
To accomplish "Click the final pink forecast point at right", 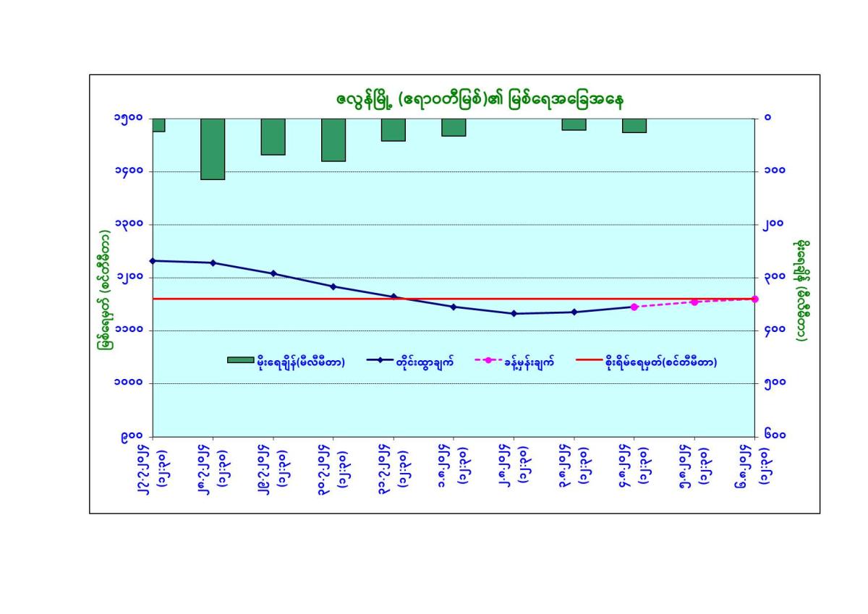I will 754,299.
